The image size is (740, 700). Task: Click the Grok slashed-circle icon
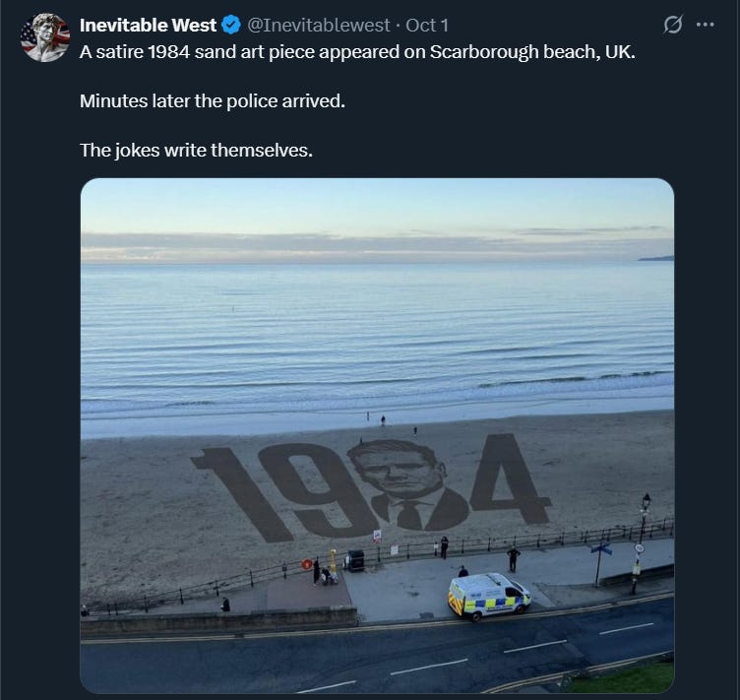pos(672,25)
